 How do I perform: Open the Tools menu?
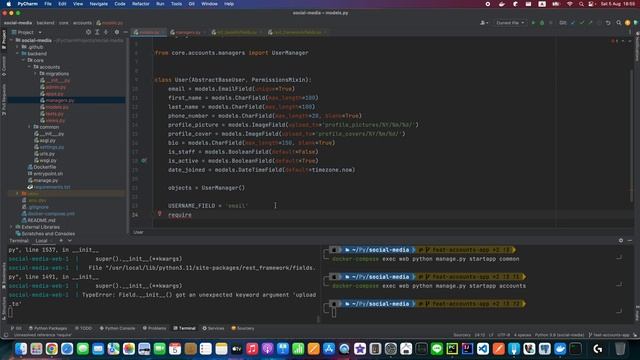176,4
